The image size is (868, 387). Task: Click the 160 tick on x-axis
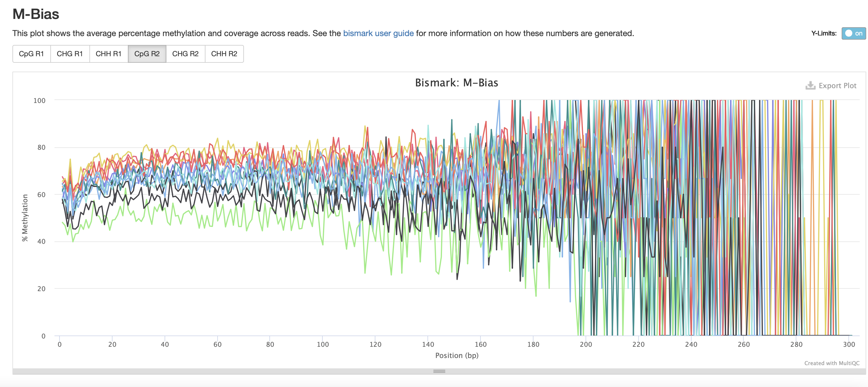point(480,344)
